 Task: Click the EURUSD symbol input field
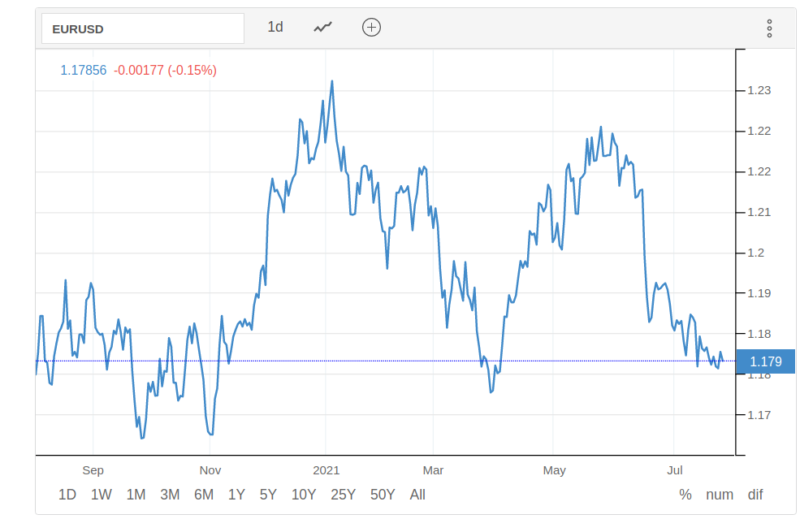point(143,28)
